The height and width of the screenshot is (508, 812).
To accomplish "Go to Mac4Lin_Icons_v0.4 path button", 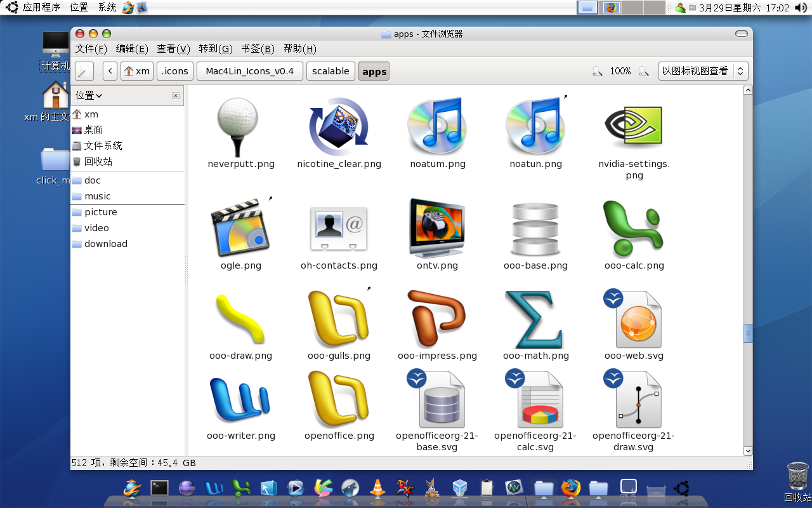I will pos(250,71).
